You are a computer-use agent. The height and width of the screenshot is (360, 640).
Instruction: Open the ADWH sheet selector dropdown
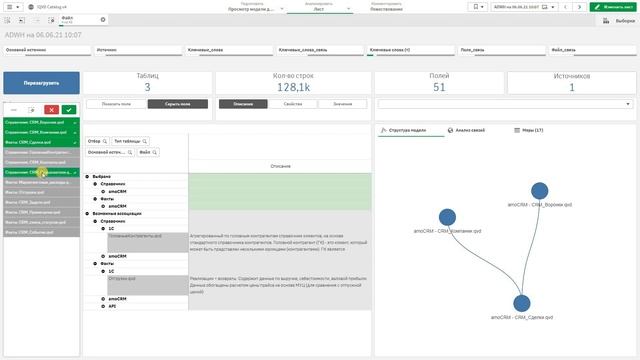(x=524, y=7)
